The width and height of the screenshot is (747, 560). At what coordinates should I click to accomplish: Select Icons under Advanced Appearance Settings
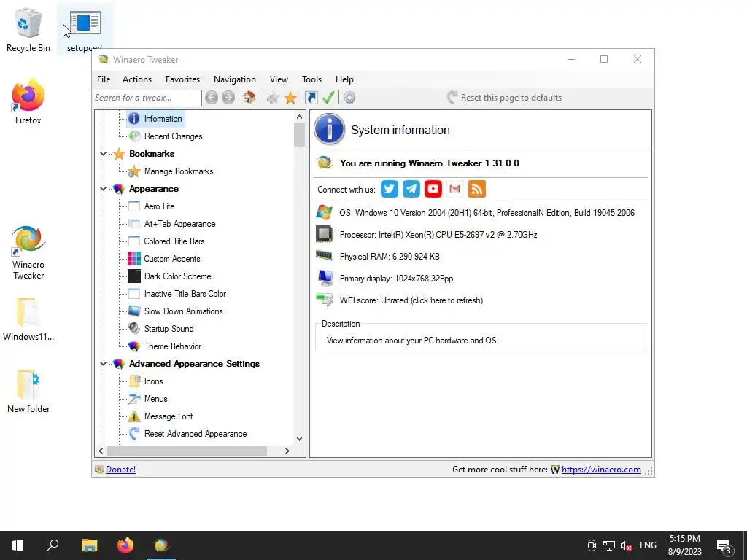(154, 381)
